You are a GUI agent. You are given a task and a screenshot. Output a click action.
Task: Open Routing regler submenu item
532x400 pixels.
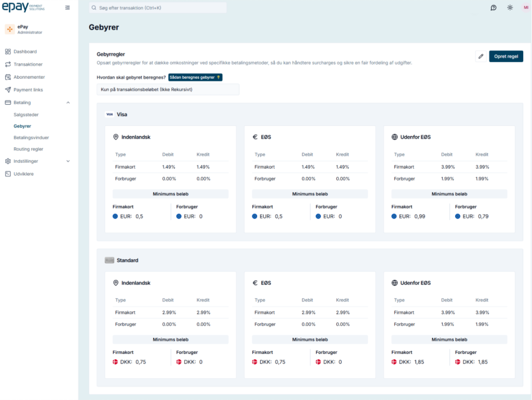28,149
